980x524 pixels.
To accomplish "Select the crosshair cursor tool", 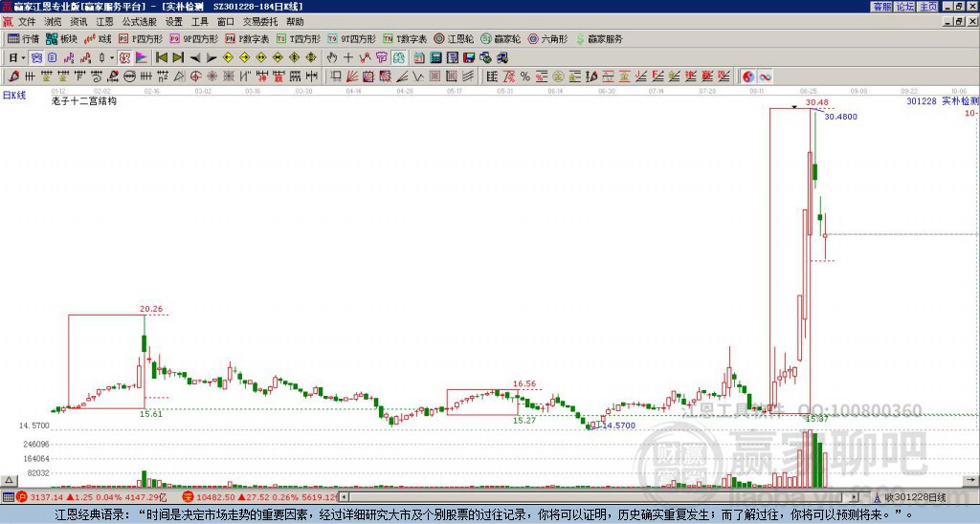I will coord(348,57).
